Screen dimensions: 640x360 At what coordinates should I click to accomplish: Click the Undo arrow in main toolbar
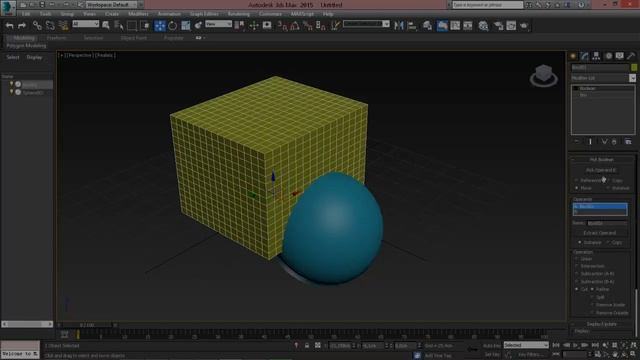pos(9,26)
